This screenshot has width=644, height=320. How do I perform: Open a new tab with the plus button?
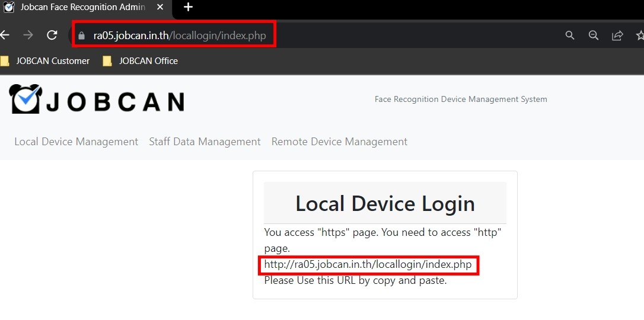pyautogui.click(x=188, y=7)
